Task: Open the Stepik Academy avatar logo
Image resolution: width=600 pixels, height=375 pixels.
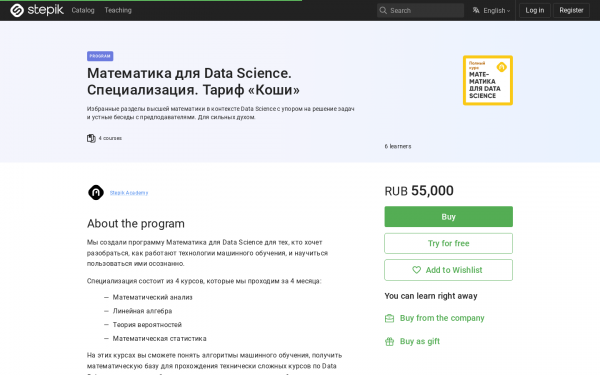Action: click(96, 192)
